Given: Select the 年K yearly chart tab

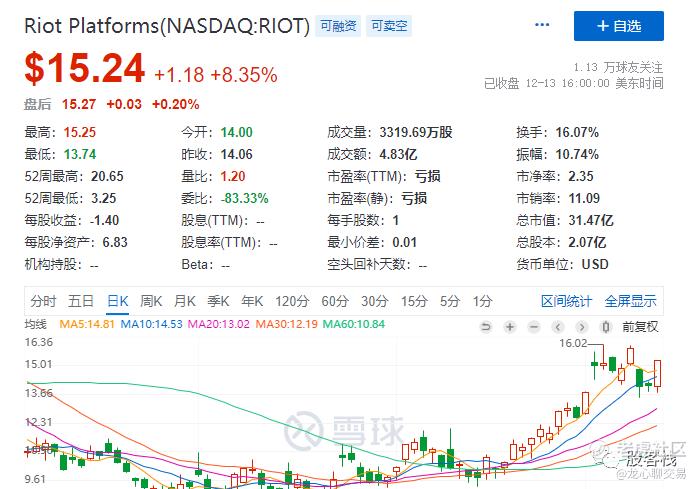Looking at the screenshot, I should tap(252, 301).
